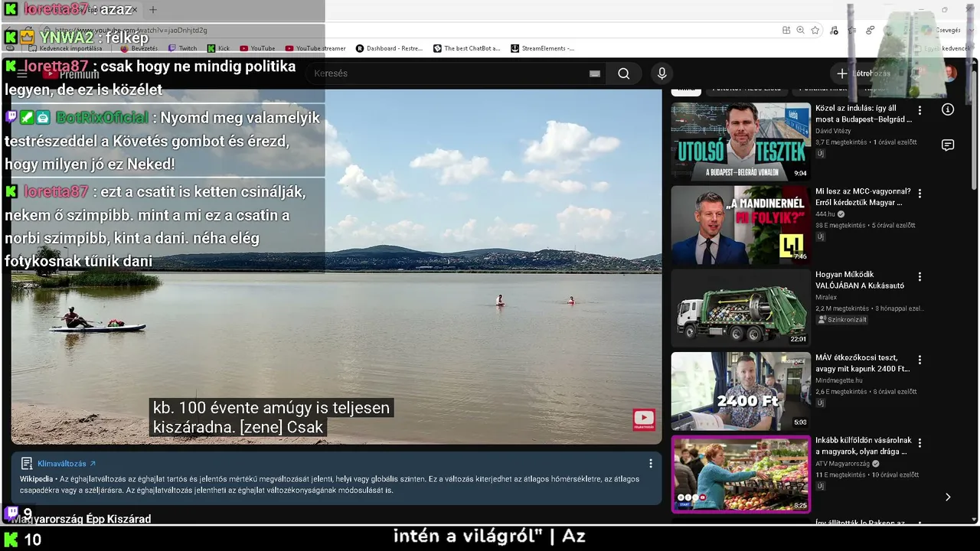980x551 pixels.
Task: Click the YouTube search magnifier button
Action: 624,73
